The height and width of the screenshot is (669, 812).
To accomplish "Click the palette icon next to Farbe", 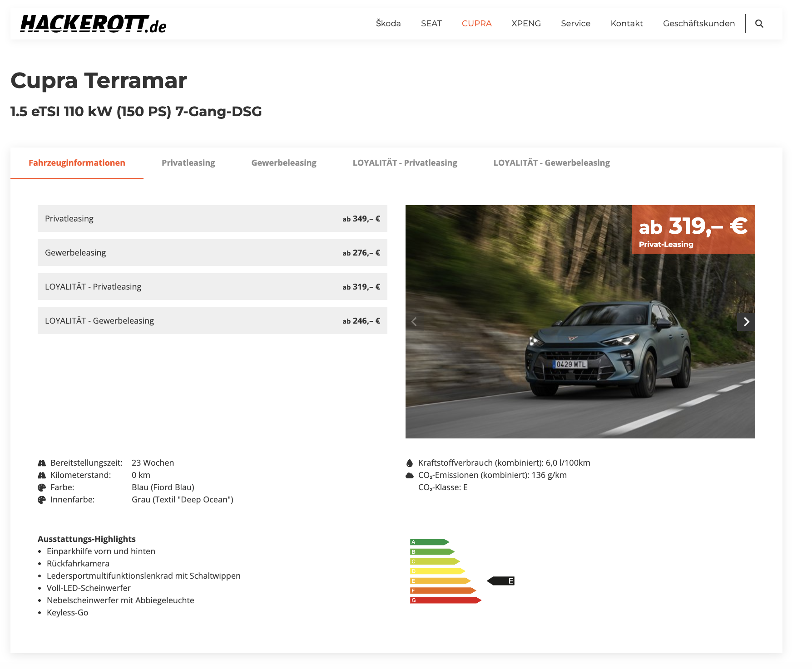I will [x=42, y=487].
